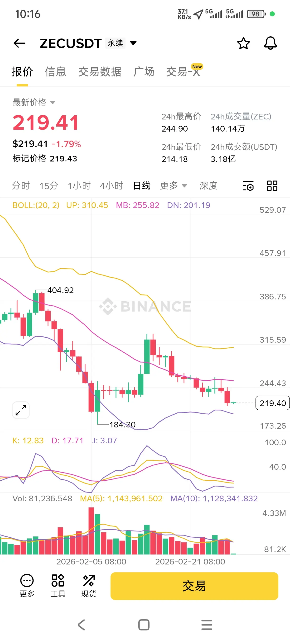Tap Vol: 81,236.548 label

coord(42,498)
